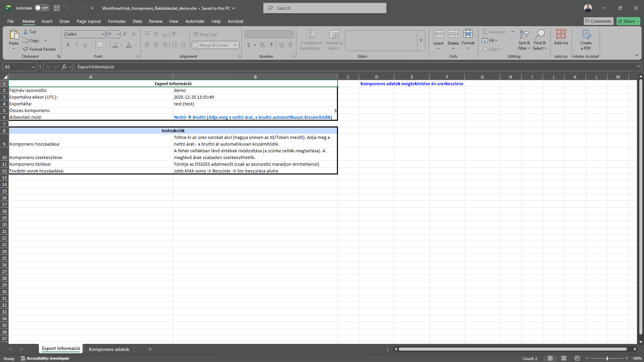Screen dimensions: 644x362
Task: Click the Accounting dollar format icon
Action: [248, 45]
